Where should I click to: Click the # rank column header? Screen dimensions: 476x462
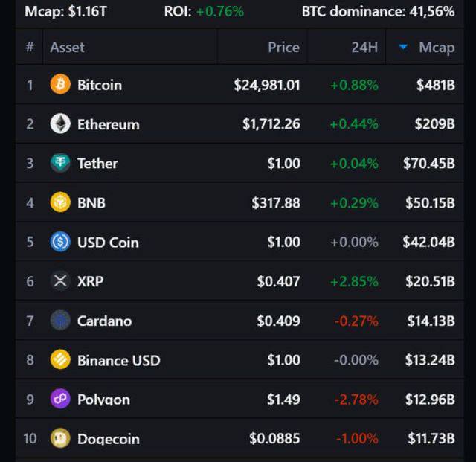(30, 47)
